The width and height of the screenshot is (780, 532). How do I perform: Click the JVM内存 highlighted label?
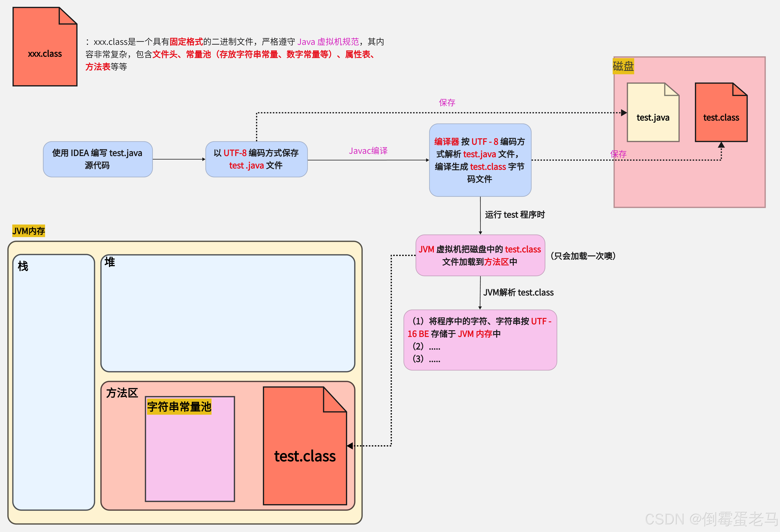coord(29,231)
